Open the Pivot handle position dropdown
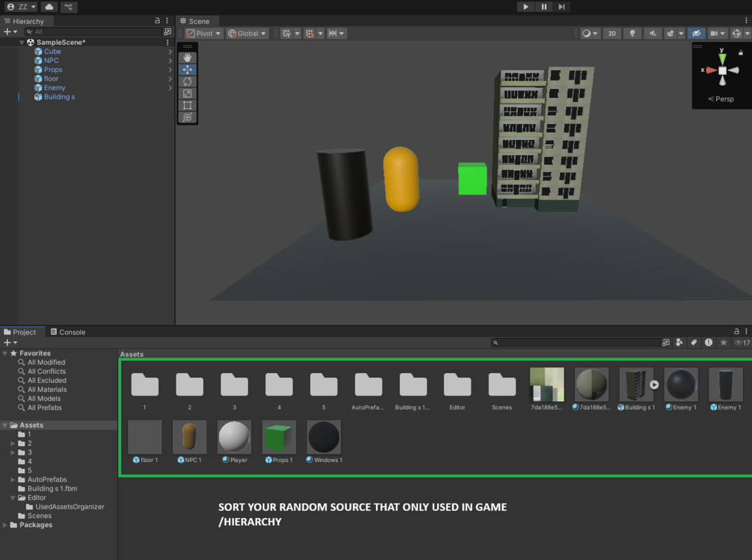The image size is (752, 560). (204, 34)
